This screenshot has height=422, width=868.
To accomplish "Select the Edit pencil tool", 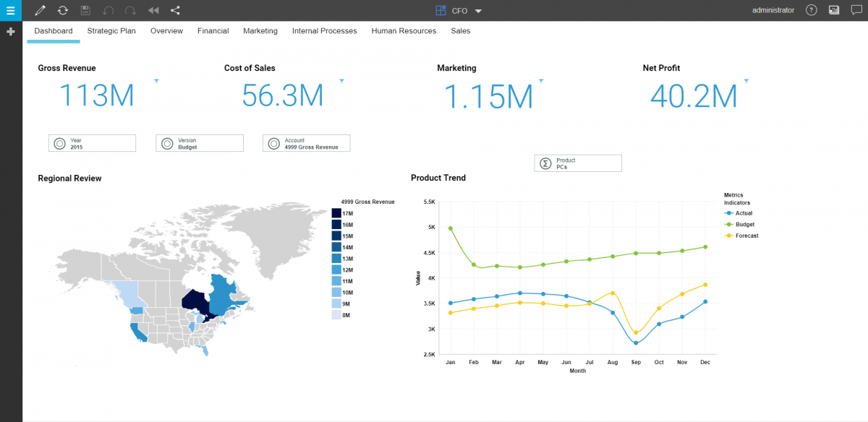I will click(38, 10).
